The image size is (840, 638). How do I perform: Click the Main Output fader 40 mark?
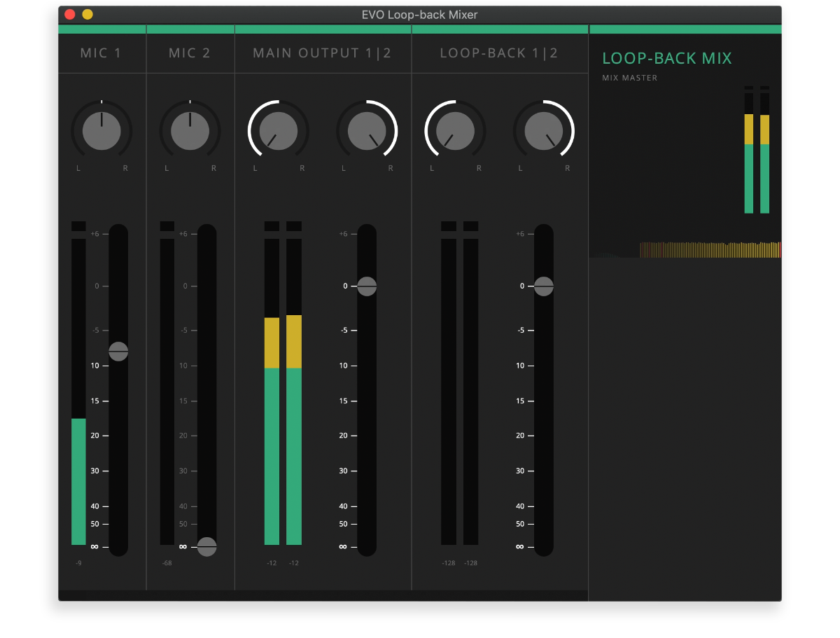point(347,506)
